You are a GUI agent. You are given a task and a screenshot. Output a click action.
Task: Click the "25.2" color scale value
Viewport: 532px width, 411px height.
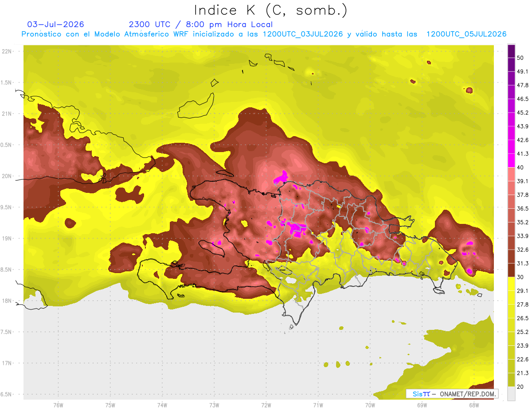click(523, 332)
